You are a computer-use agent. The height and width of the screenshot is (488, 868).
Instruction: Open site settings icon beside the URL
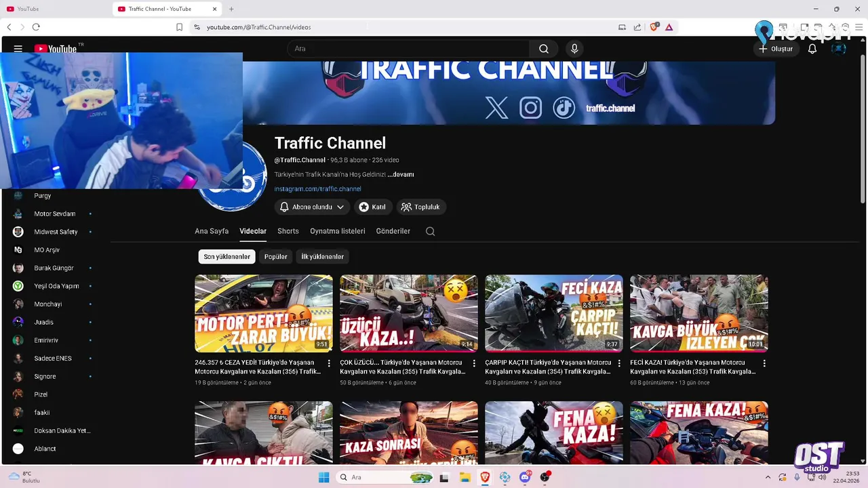pyautogui.click(x=197, y=27)
